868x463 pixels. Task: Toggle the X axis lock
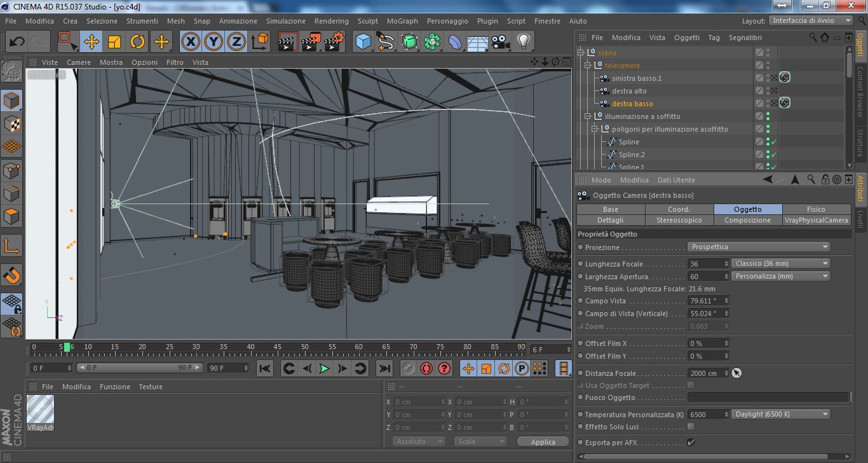[191, 42]
